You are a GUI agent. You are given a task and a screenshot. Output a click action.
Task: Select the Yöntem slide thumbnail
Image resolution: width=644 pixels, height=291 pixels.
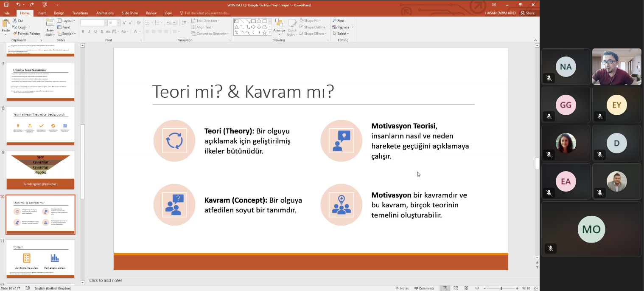click(x=40, y=258)
